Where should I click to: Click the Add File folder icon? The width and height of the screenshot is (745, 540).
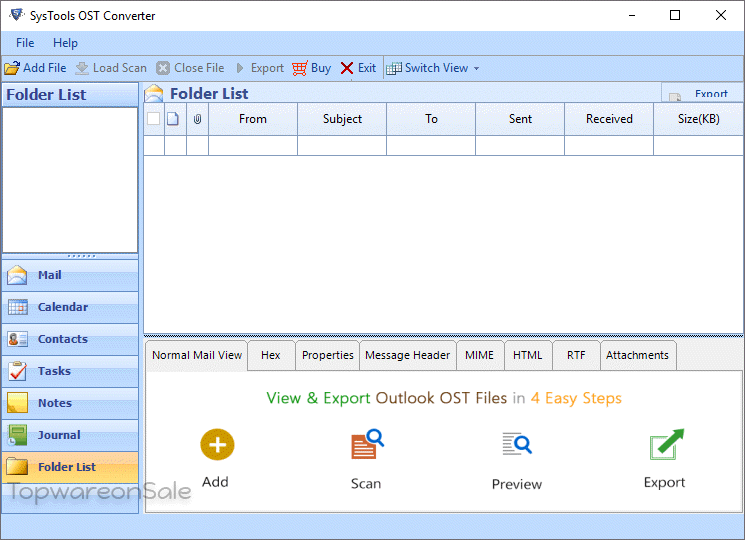[12, 68]
